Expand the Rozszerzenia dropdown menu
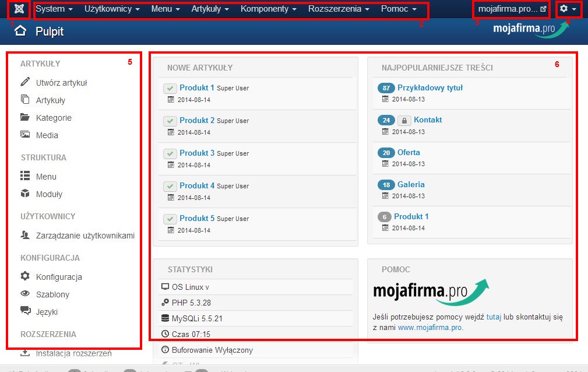Image resolution: width=588 pixels, height=372 pixels. [x=339, y=9]
